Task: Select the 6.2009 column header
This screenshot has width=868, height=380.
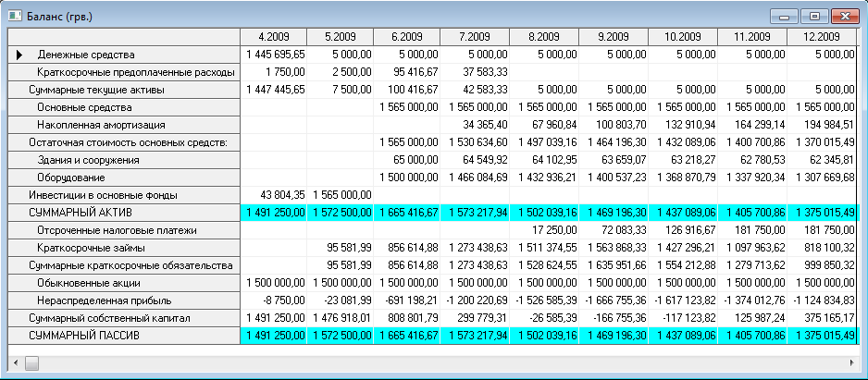Action: tap(407, 37)
